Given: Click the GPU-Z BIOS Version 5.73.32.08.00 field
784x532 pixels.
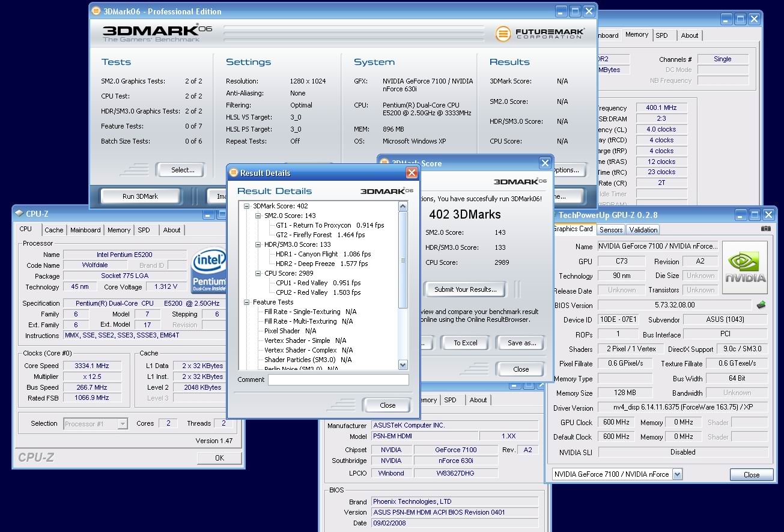Looking at the screenshot, I should pyautogui.click(x=674, y=305).
